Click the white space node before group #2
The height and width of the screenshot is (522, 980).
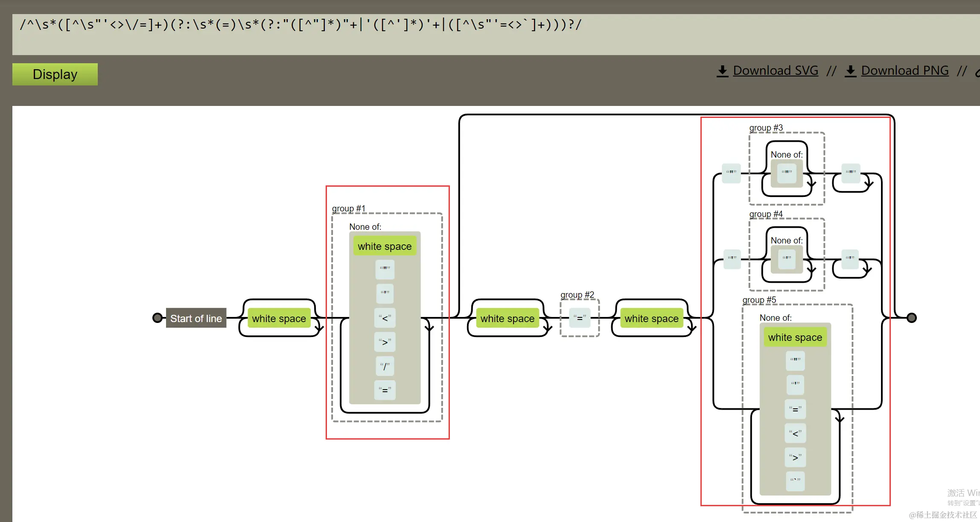pos(507,318)
